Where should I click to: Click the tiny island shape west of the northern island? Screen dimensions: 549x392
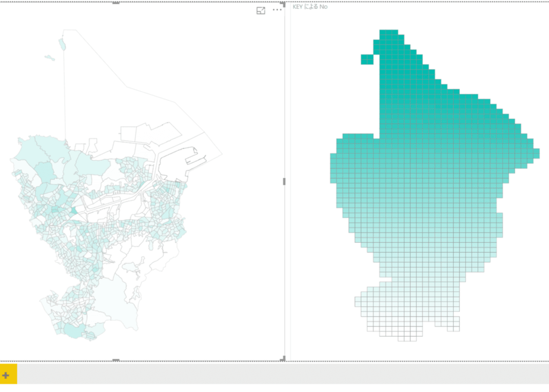50,58
